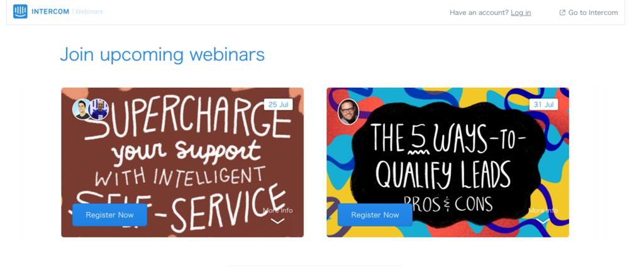The height and width of the screenshot is (280, 644).
Task: Select the 31 Jul date badge
Action: pyautogui.click(x=543, y=105)
